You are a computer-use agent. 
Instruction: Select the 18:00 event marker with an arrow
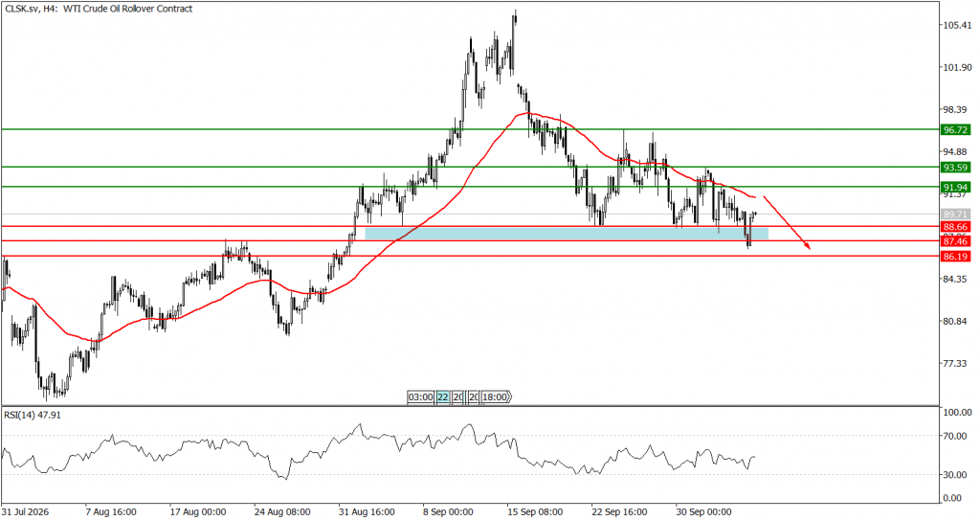pos(496,397)
